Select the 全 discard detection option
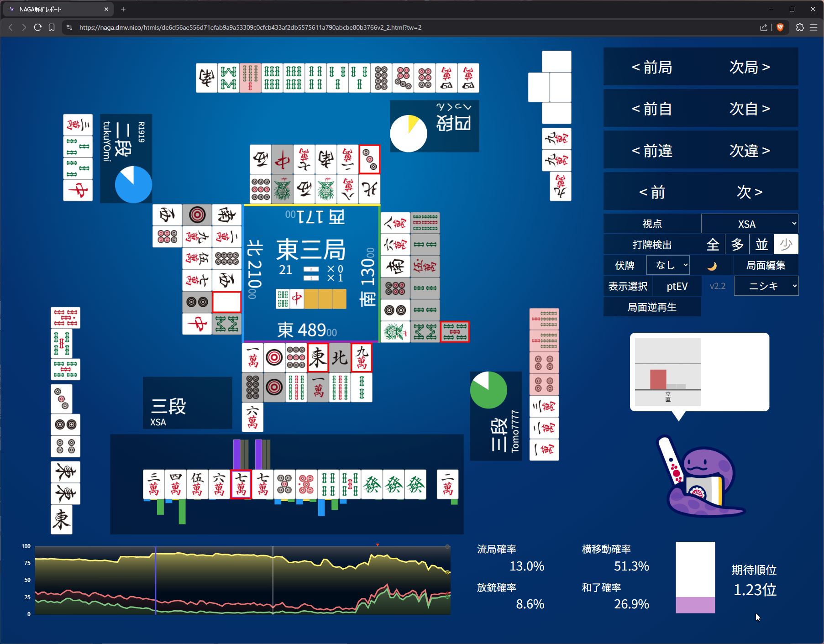 [x=713, y=245]
